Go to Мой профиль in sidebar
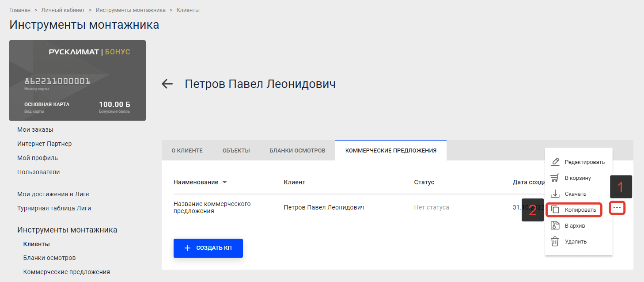Image resolution: width=644 pixels, height=282 pixels. point(38,158)
